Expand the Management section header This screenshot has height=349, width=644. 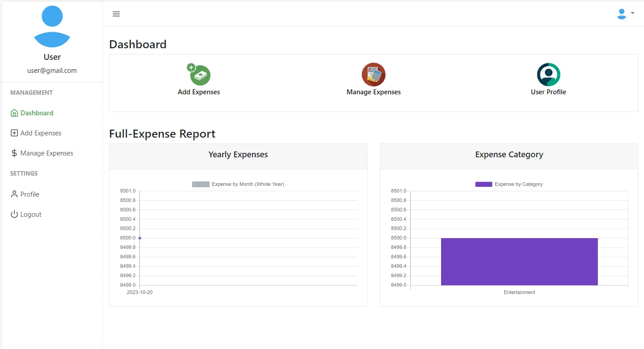31,93
